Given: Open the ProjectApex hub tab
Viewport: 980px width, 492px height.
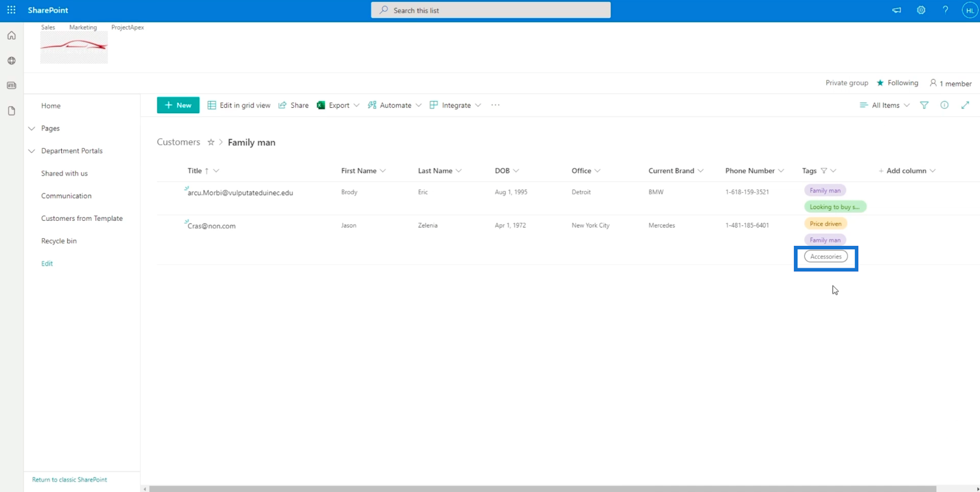Looking at the screenshot, I should [x=127, y=27].
